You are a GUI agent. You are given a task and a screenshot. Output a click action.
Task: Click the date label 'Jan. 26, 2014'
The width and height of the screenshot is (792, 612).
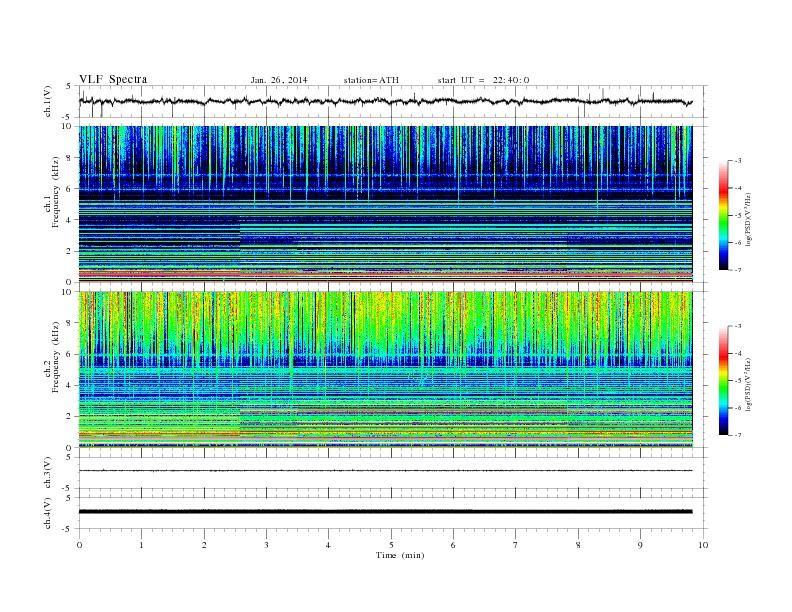point(279,80)
